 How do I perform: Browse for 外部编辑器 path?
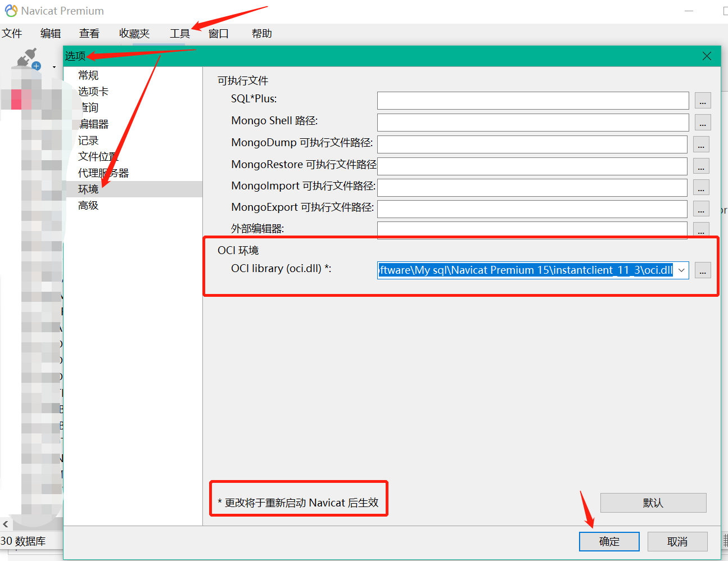701,229
